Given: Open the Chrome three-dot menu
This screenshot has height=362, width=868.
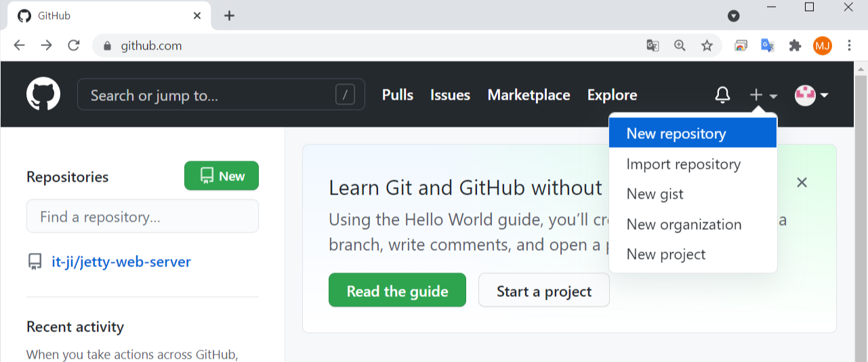Looking at the screenshot, I should tap(850, 45).
